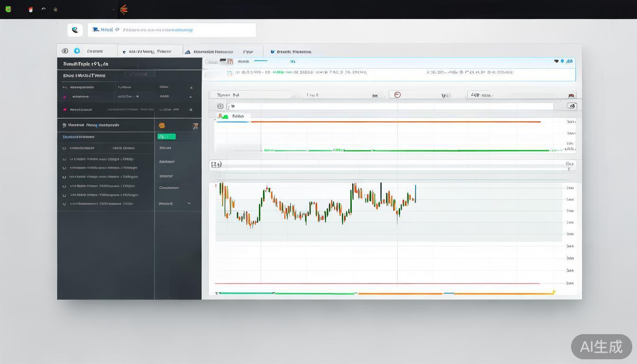Screen dimensions: 637x364
Task: Expand the first watchlist row chevron
Action: coord(191,87)
